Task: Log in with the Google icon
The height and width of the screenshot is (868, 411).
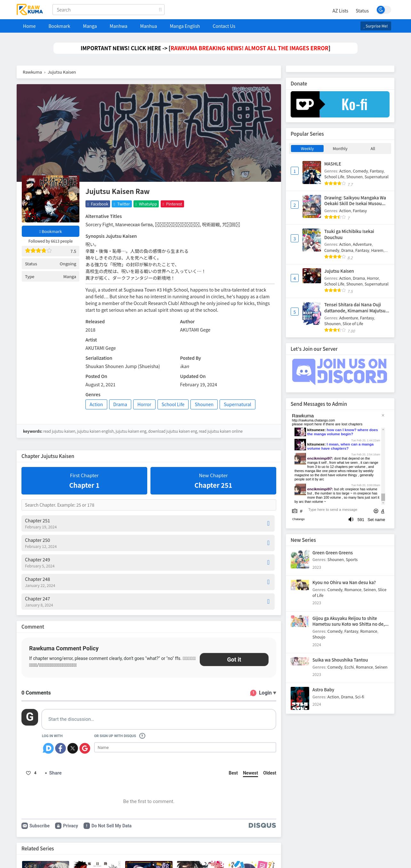Action: tap(85, 748)
